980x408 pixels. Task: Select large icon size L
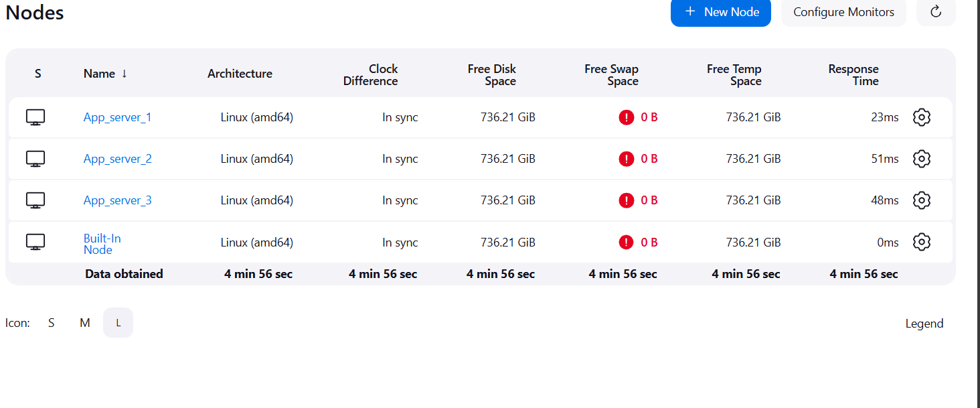pyautogui.click(x=118, y=323)
